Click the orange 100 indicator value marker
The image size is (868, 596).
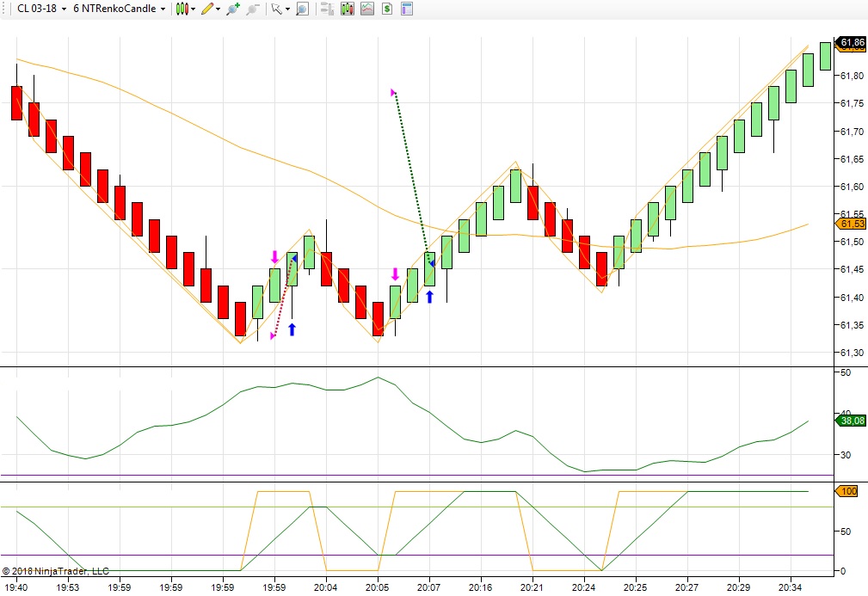[847, 491]
